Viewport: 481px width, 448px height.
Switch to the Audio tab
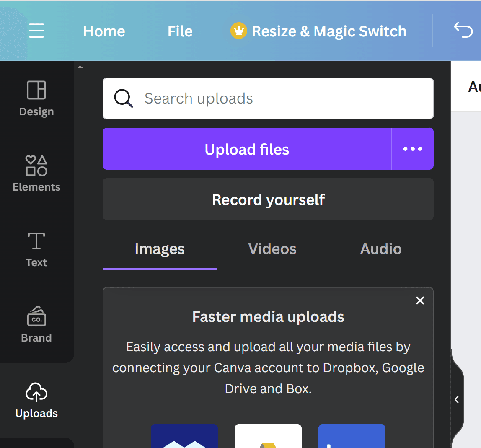(381, 249)
